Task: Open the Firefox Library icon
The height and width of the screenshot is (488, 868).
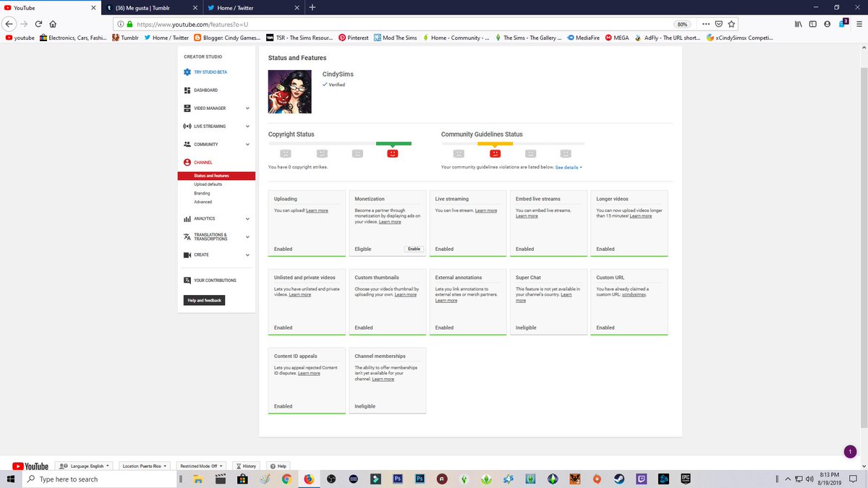Action: [x=799, y=23]
